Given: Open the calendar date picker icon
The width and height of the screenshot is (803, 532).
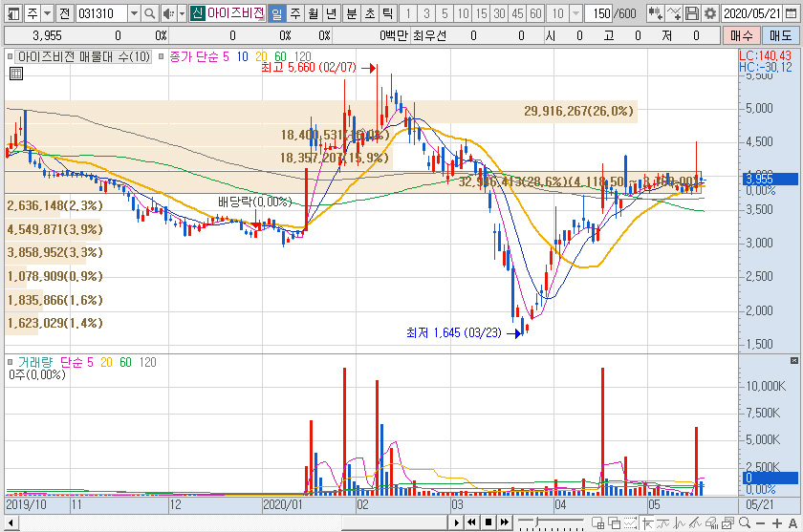Looking at the screenshot, I should click(x=791, y=13).
